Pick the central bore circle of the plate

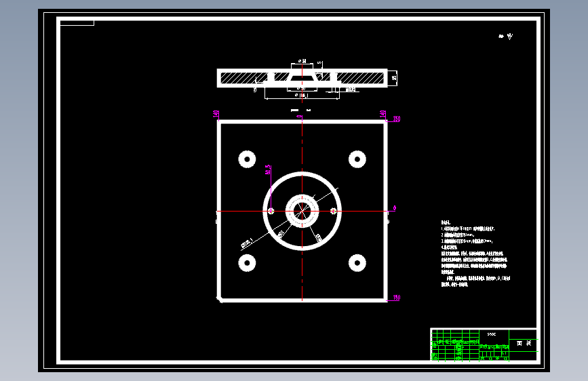pos(302,211)
